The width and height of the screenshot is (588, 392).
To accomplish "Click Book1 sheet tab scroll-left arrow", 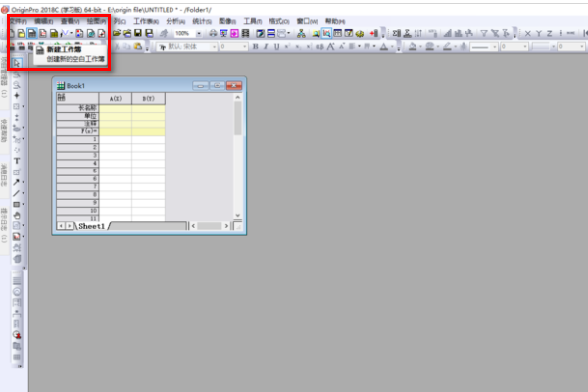I will 61,226.
